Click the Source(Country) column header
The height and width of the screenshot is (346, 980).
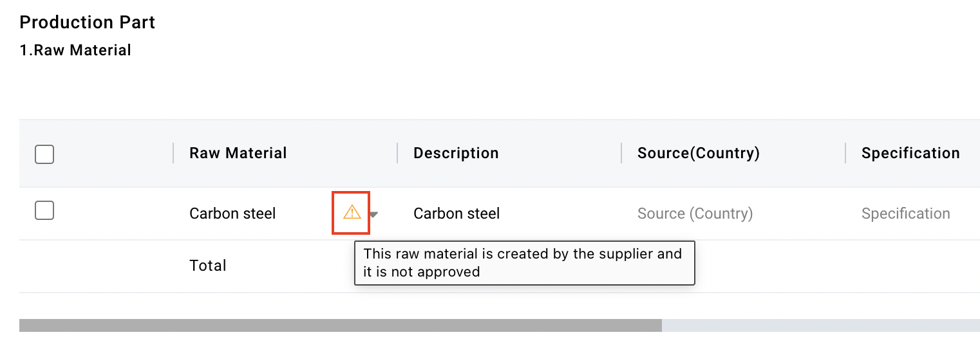coord(698,153)
